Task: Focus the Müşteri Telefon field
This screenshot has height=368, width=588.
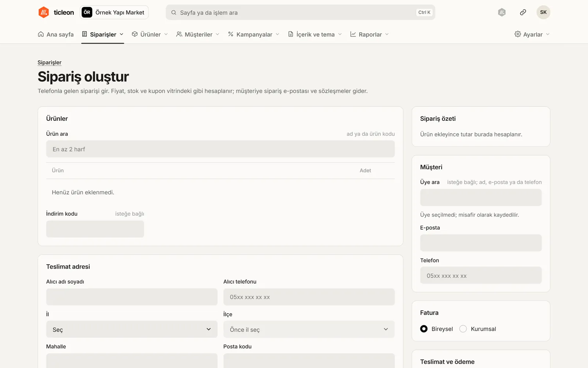Action: (481, 275)
